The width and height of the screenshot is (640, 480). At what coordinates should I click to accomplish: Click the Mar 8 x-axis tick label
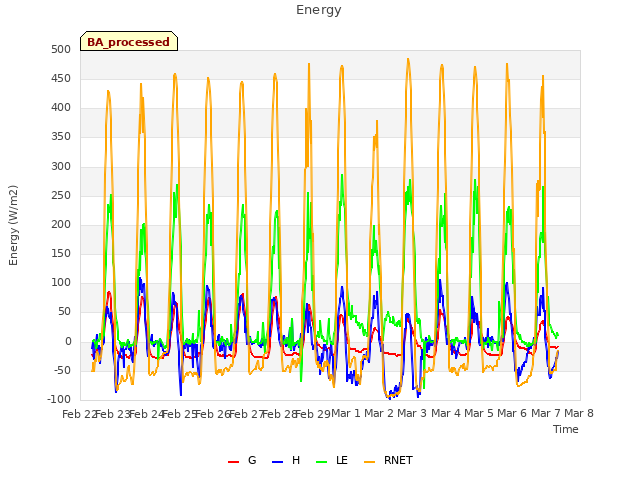point(579,414)
